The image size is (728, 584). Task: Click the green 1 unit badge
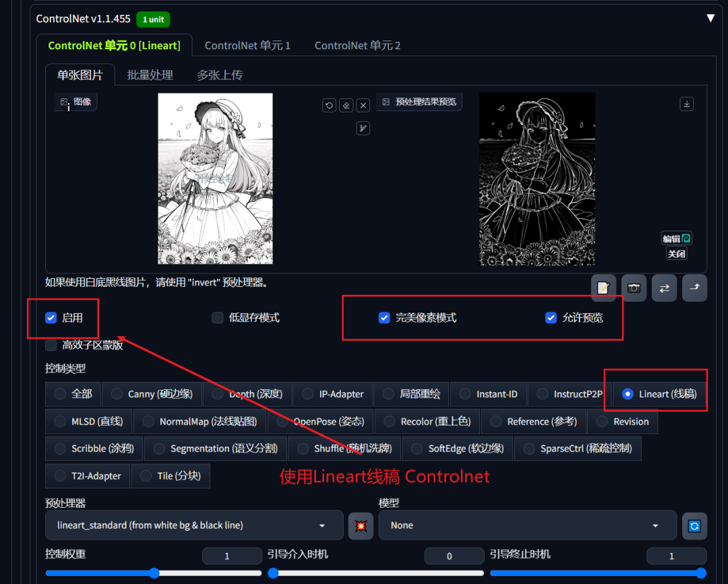click(x=153, y=20)
